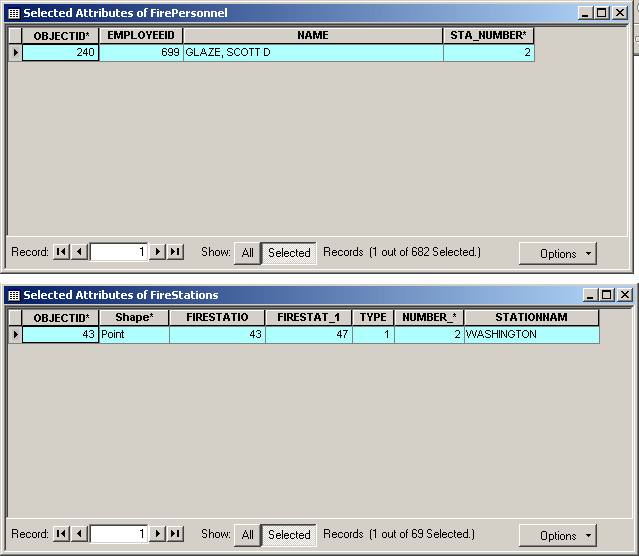
Task: Show All records in FireStations table
Action: coord(247,535)
